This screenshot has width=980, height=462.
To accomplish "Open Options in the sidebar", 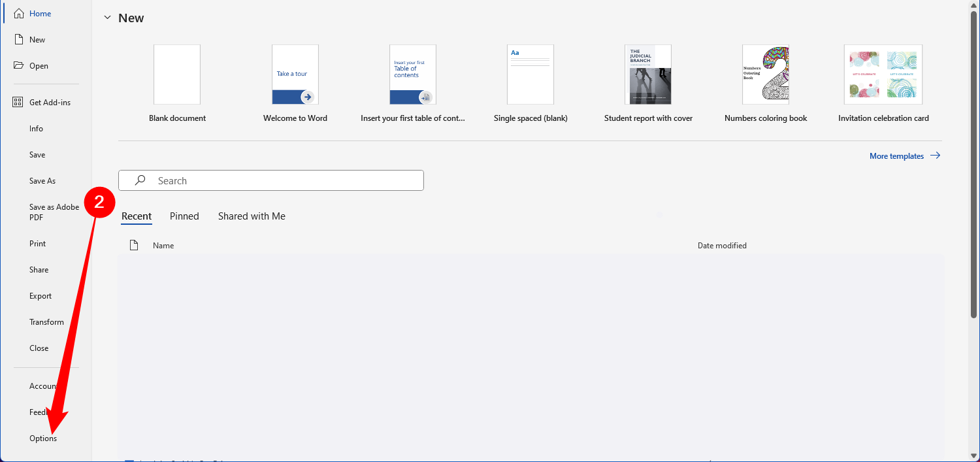I will (x=43, y=438).
